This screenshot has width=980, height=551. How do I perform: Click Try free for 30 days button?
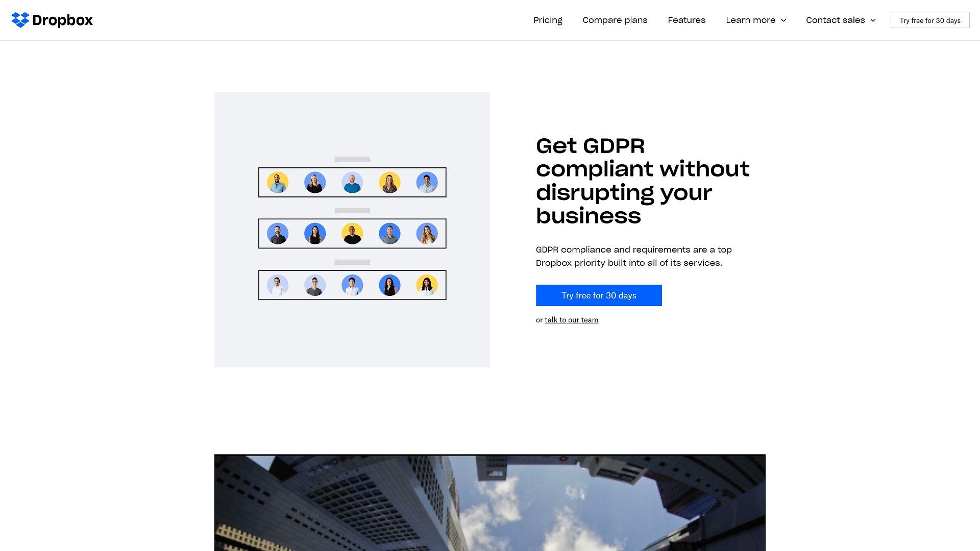[x=599, y=295]
